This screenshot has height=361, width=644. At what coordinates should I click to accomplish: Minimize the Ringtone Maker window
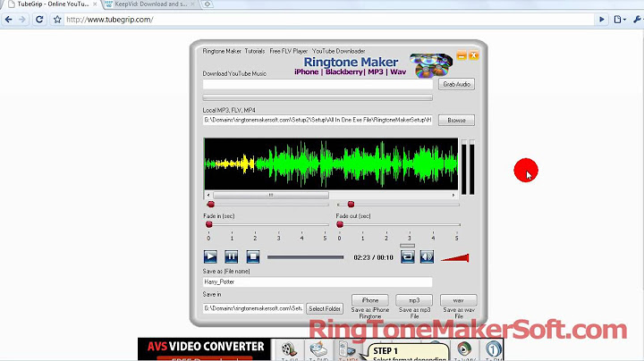462,55
